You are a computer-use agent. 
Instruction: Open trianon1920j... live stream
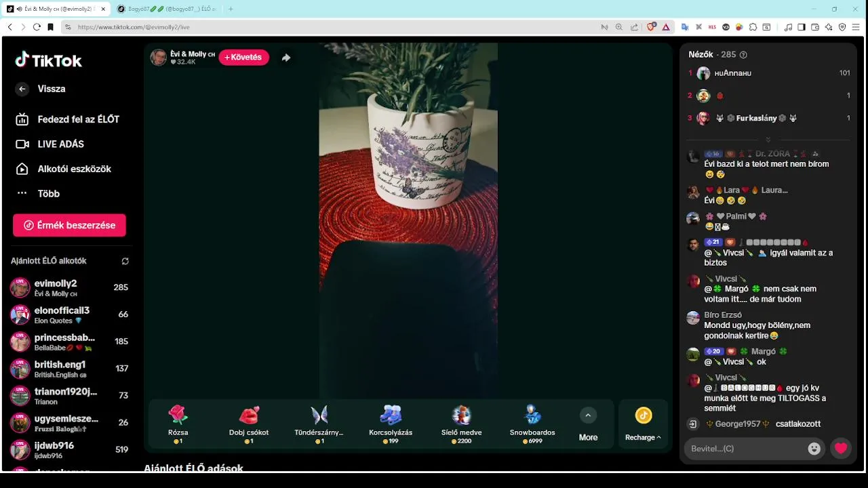(69, 396)
